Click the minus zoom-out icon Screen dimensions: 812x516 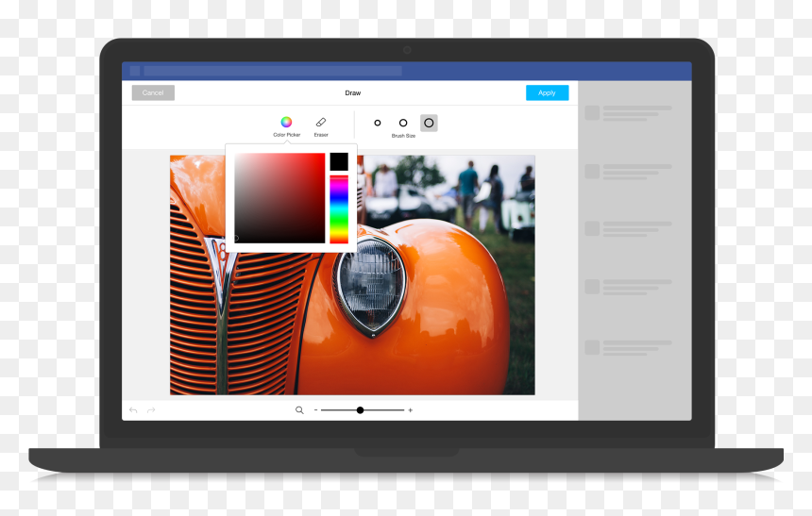click(316, 410)
